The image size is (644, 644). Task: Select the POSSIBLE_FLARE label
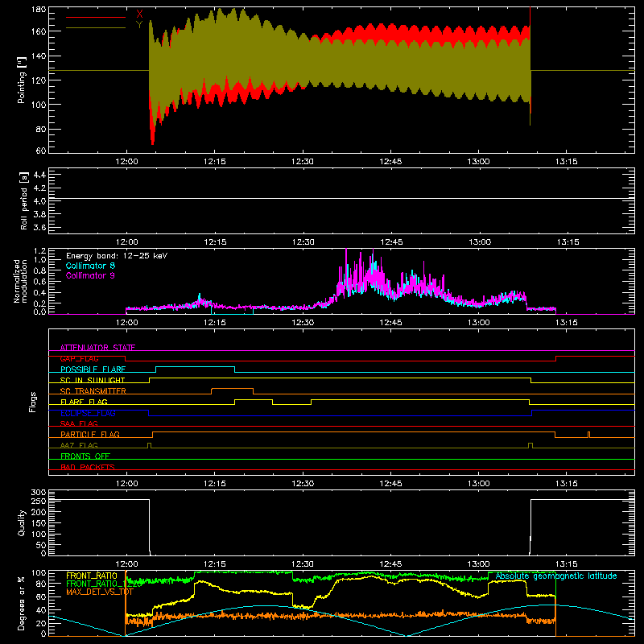coord(93,369)
